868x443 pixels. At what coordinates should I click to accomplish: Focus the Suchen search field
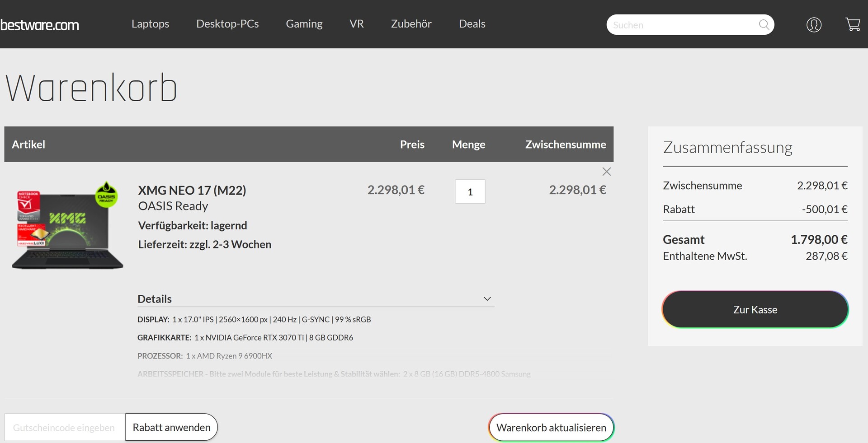[x=690, y=25]
